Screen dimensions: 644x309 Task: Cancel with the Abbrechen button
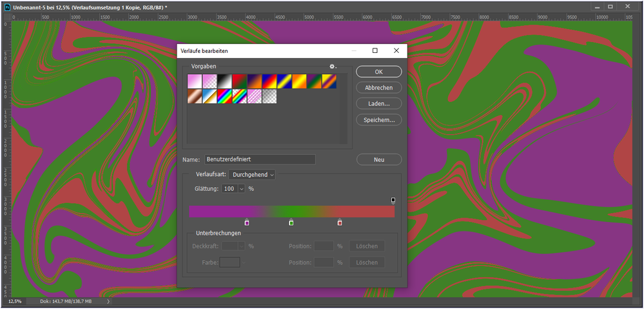tap(378, 88)
